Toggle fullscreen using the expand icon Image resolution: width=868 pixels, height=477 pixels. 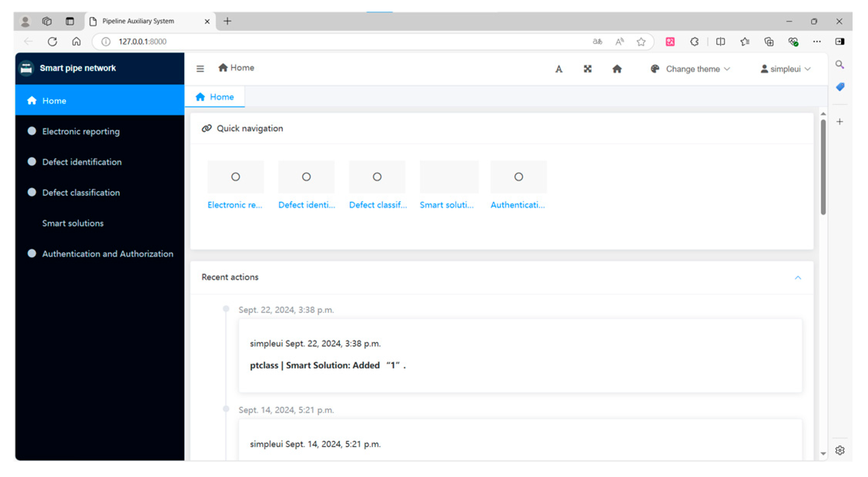(x=587, y=69)
